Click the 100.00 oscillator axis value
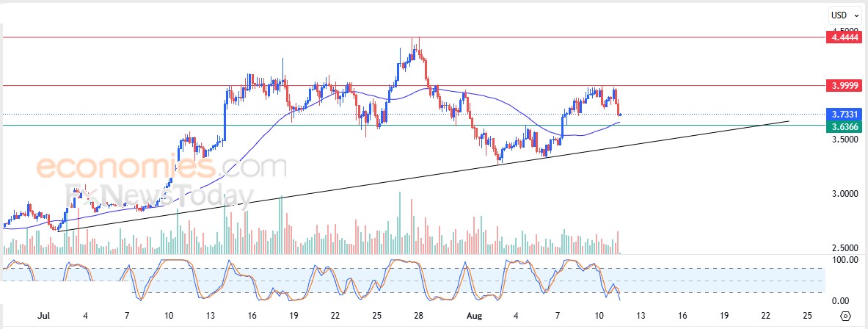The height and width of the screenshot is (329, 868). (x=845, y=259)
